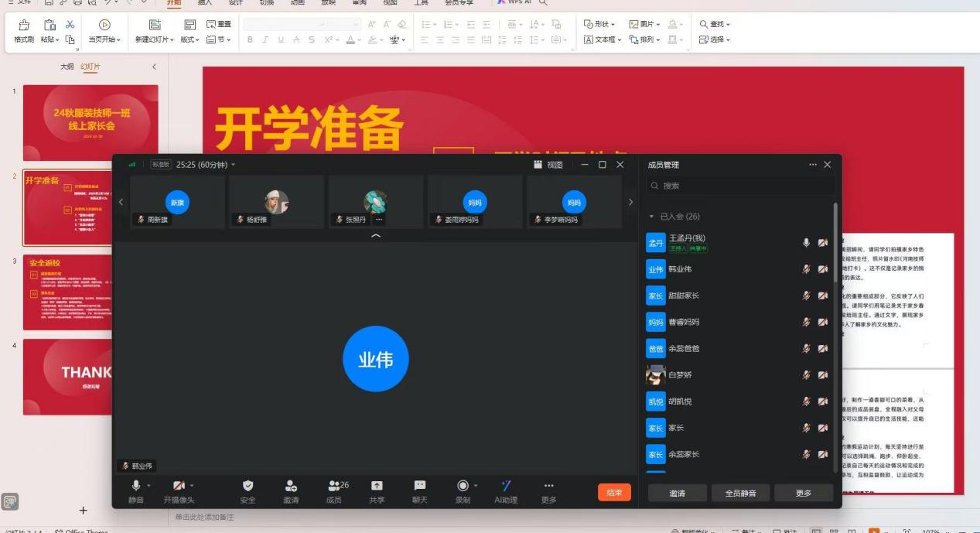Screen dimensions: 980x533
Task: Open meeting timer dropdown next to 25:25
Action: [x=234, y=165]
